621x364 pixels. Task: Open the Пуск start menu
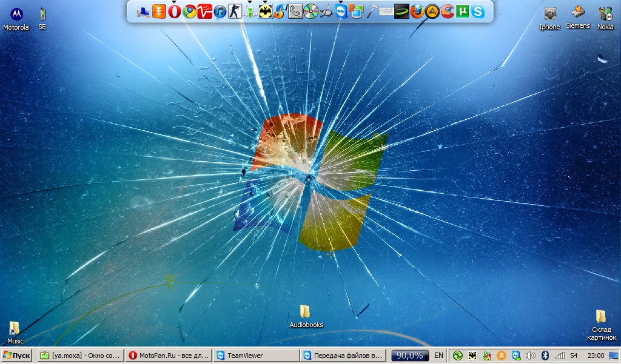pyautogui.click(x=16, y=356)
